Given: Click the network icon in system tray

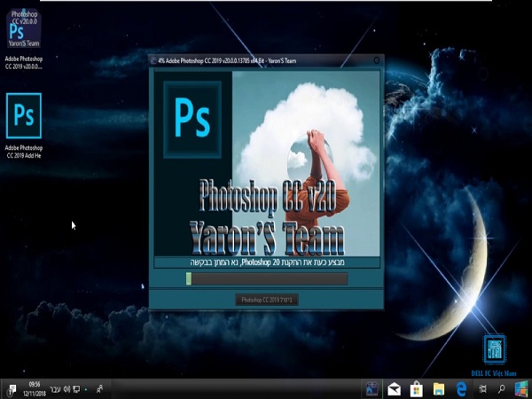Looking at the screenshot, I should [76, 389].
